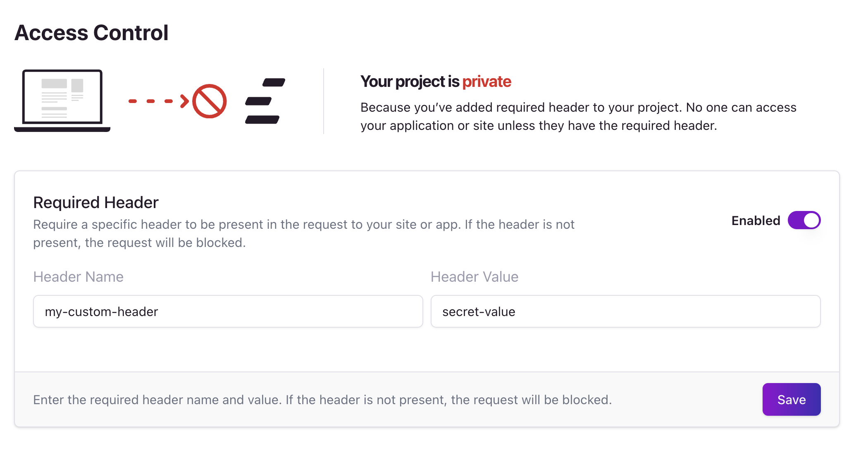Screen dimensions: 868x460
Task: Click the laptop illustration icon
Action: (62, 101)
